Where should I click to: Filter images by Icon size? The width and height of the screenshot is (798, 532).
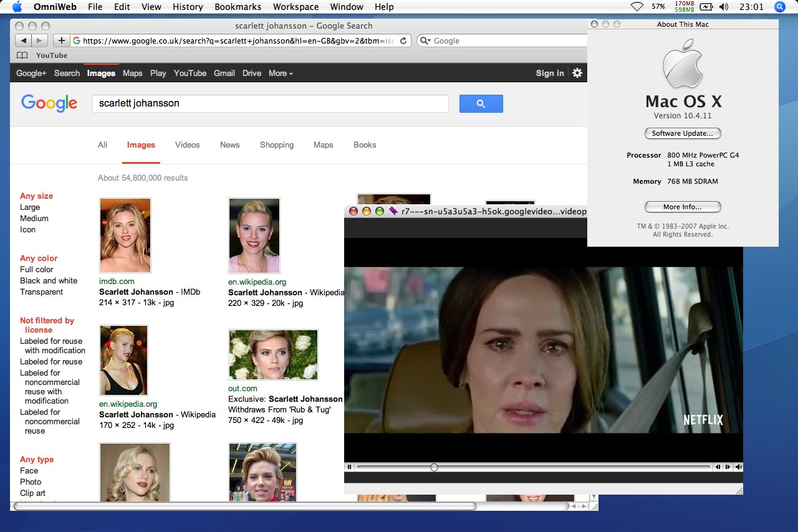point(28,229)
